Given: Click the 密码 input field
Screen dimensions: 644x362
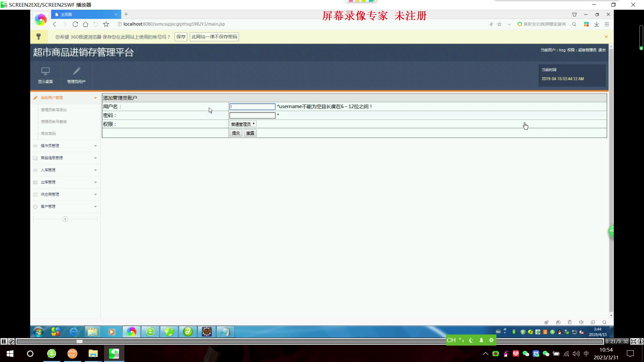Looking at the screenshot, I should tap(252, 115).
